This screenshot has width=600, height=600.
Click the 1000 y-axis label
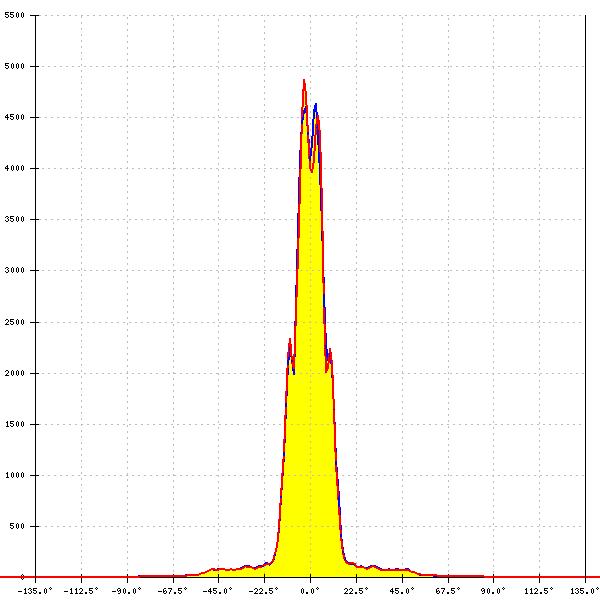[x=15, y=476]
